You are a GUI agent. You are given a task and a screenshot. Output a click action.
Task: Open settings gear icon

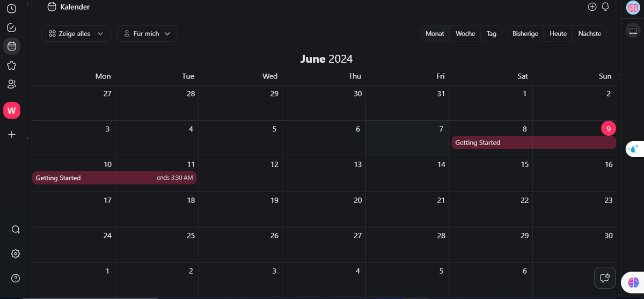16,254
